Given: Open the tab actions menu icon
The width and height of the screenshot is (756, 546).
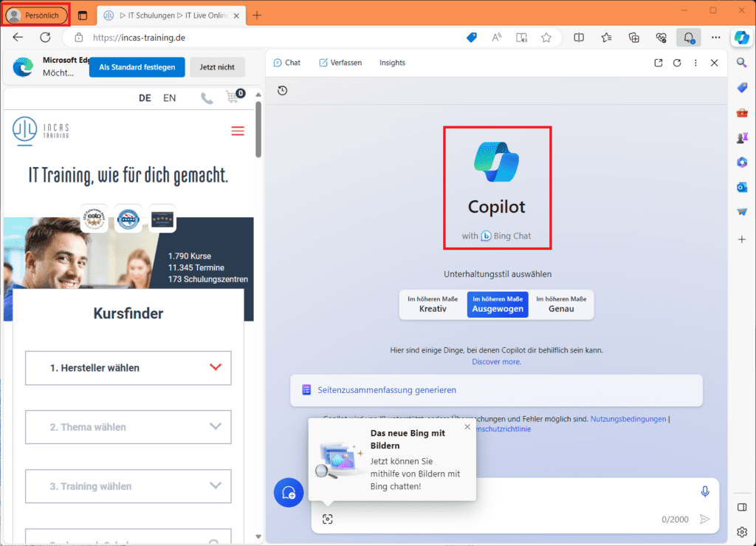Looking at the screenshot, I should (83, 16).
